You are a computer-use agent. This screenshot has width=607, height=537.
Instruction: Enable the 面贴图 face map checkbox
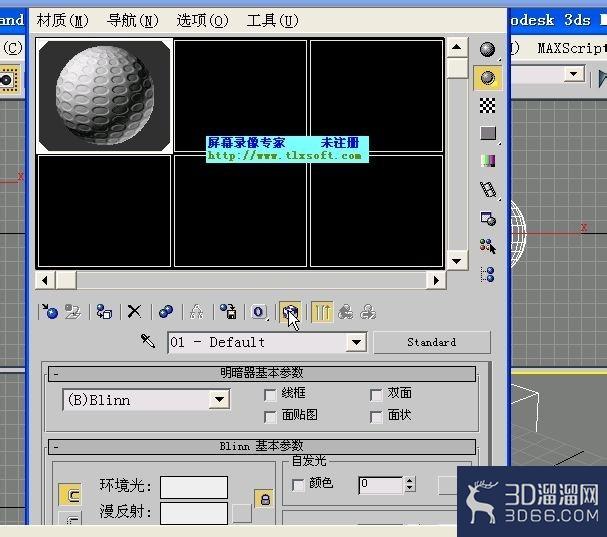[270, 417]
